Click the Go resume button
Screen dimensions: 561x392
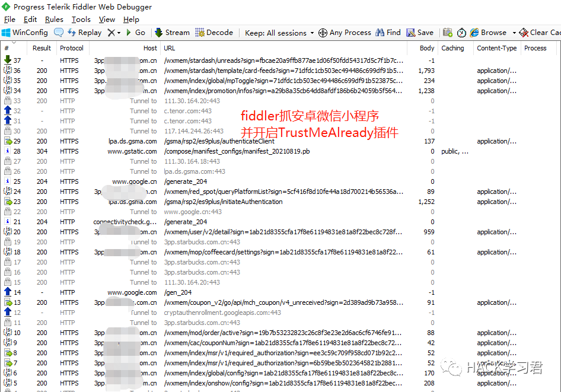(136, 33)
